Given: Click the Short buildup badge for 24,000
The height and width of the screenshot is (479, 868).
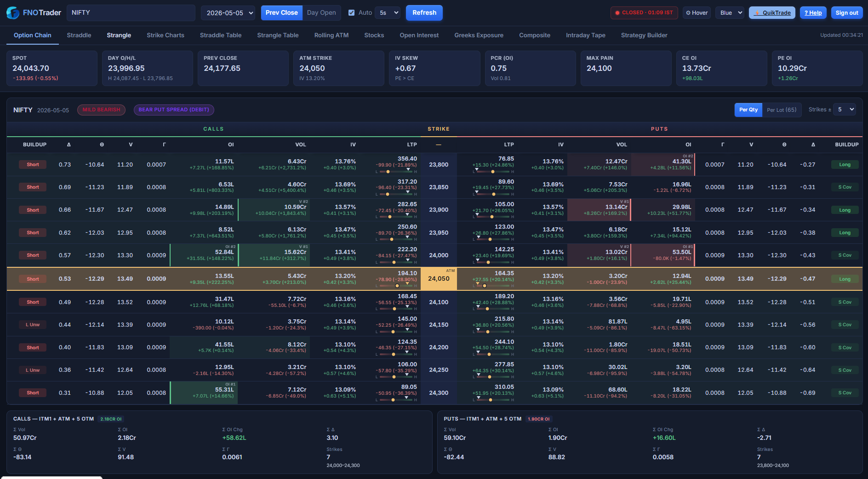Looking at the screenshot, I should click(x=33, y=255).
